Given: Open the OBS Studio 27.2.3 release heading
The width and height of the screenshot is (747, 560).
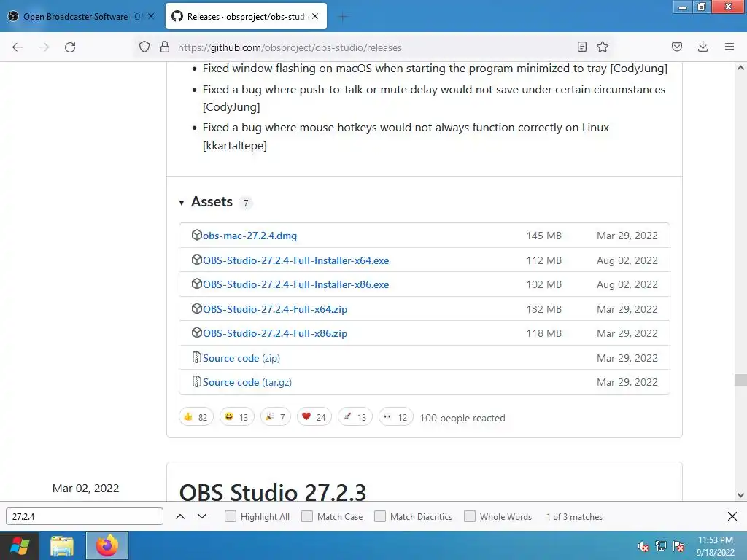Looking at the screenshot, I should click(x=273, y=492).
